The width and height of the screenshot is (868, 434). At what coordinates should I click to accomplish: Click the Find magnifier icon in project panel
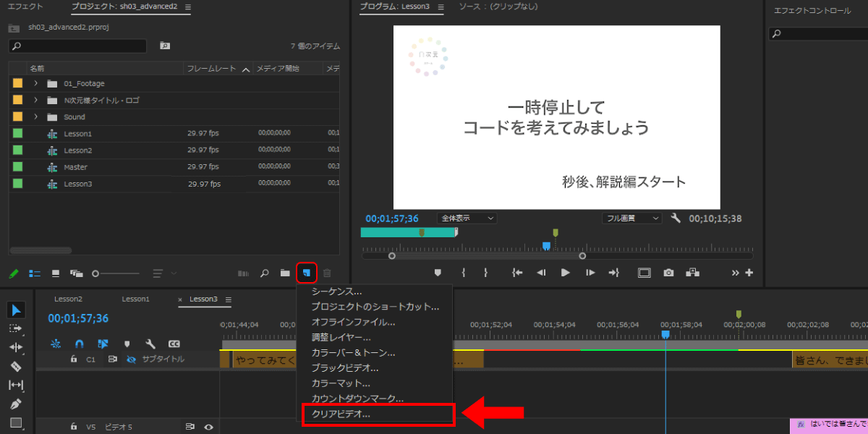(265, 273)
